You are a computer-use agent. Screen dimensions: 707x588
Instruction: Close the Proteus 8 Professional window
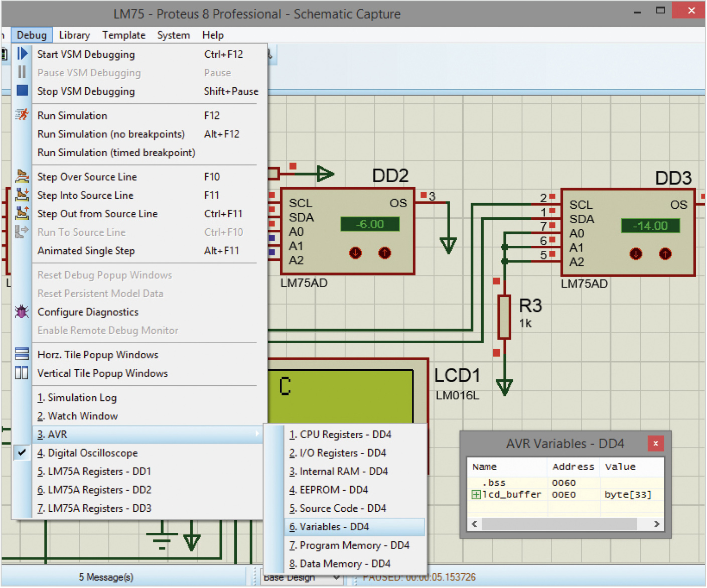(691, 11)
